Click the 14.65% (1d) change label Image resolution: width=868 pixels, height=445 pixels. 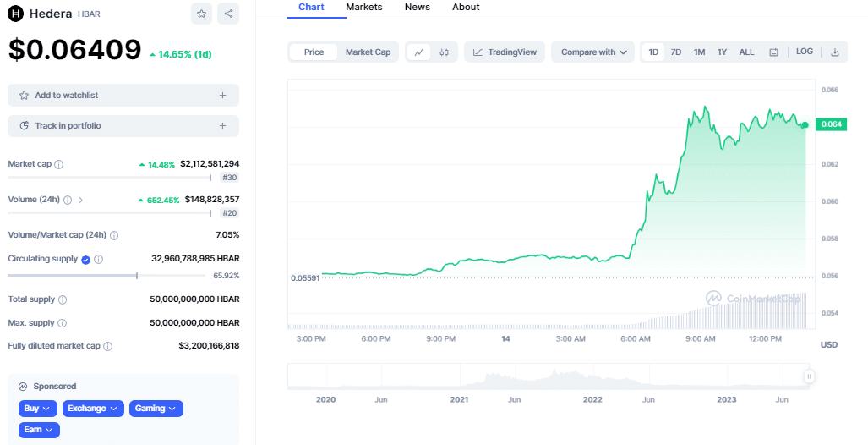[181, 54]
